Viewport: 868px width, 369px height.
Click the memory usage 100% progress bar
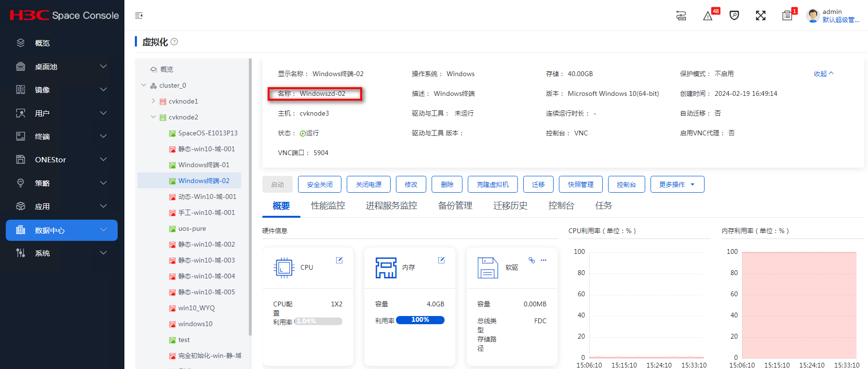point(420,320)
